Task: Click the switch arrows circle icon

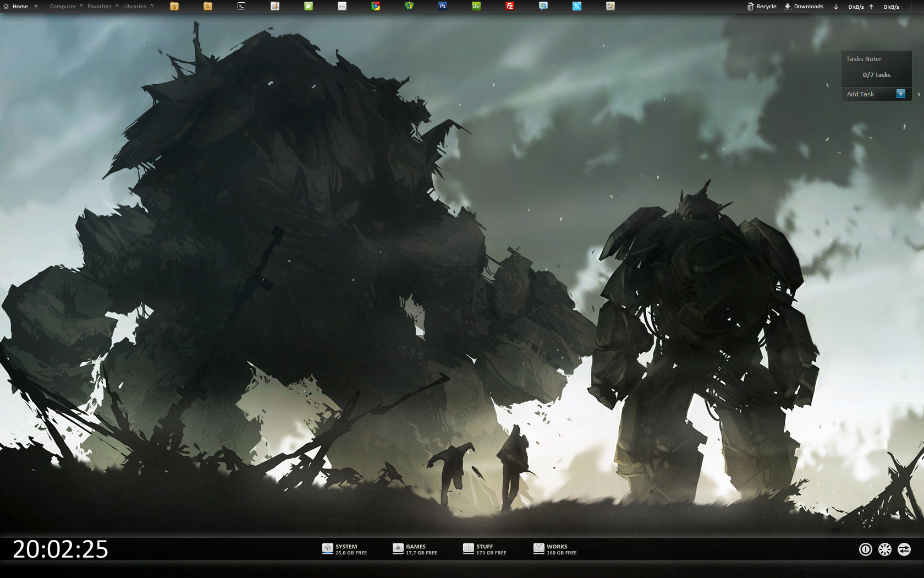Action: pos(904,549)
